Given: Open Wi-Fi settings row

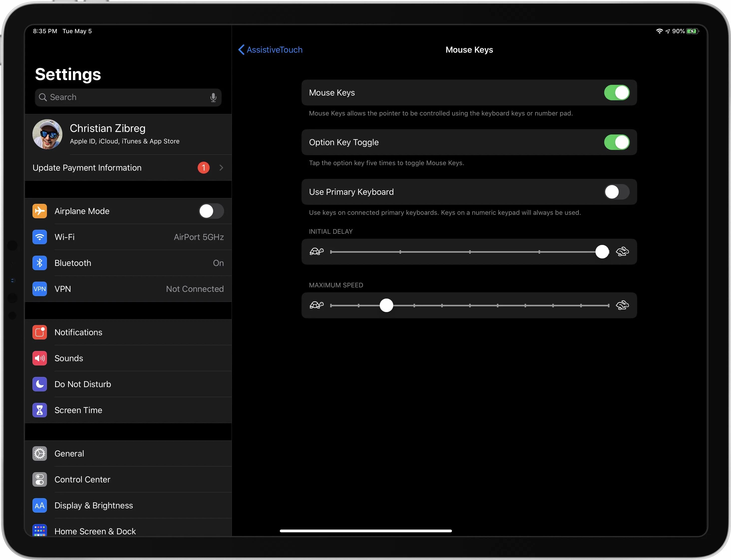Looking at the screenshot, I should point(128,237).
